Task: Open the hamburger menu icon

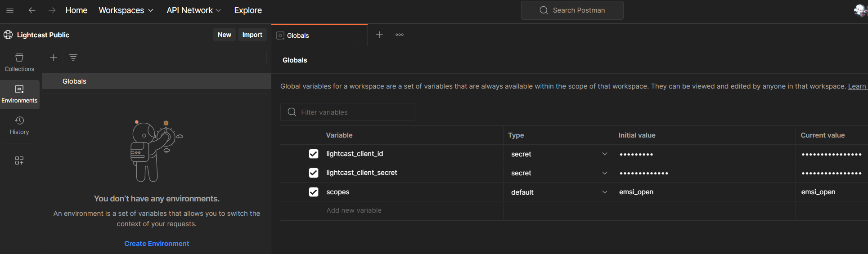Action: (x=10, y=10)
